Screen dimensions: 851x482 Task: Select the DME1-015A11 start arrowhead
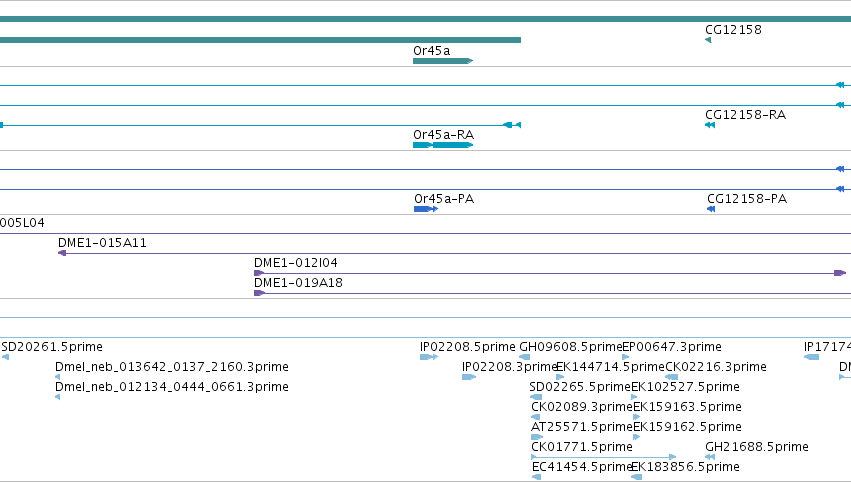click(x=62, y=253)
